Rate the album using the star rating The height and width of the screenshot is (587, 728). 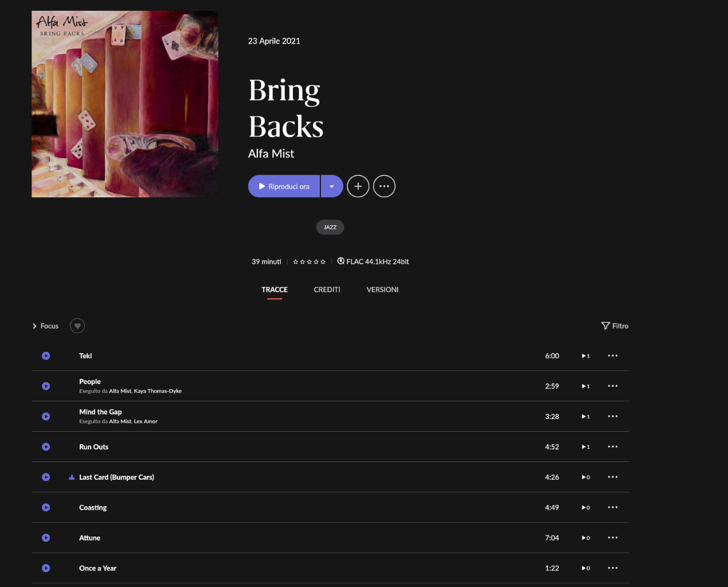click(309, 262)
